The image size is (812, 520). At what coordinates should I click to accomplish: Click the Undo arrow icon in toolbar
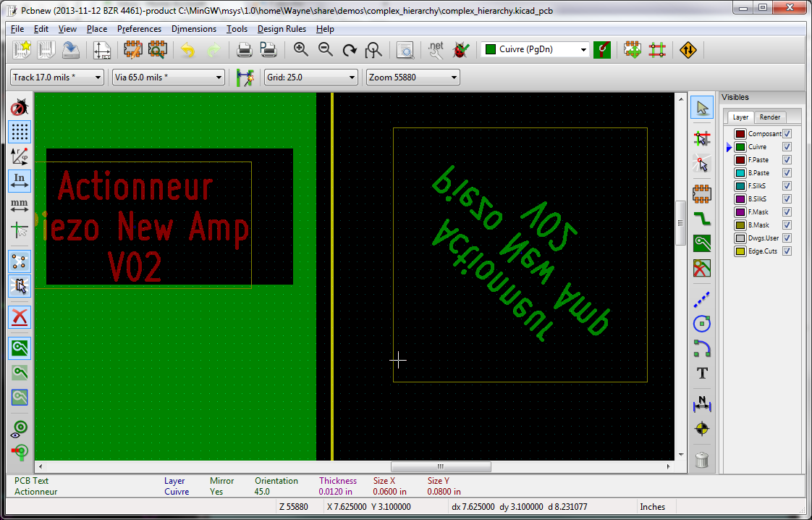tap(188, 50)
